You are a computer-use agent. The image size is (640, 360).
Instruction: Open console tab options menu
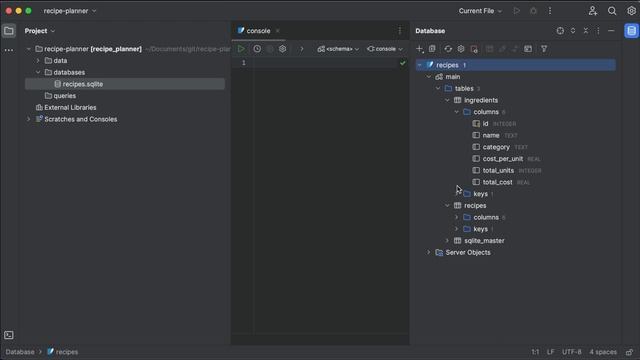tap(400, 31)
